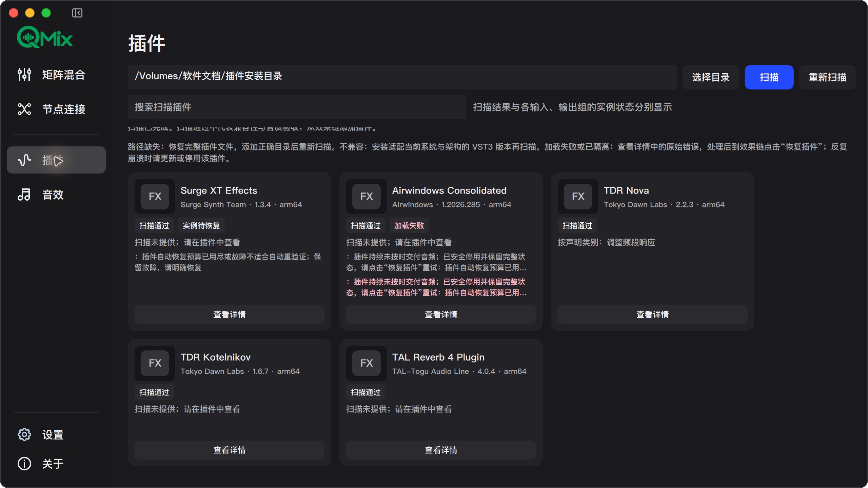Click the FX icon of TDR Kotelnikov
The width and height of the screenshot is (868, 488).
pyautogui.click(x=155, y=363)
